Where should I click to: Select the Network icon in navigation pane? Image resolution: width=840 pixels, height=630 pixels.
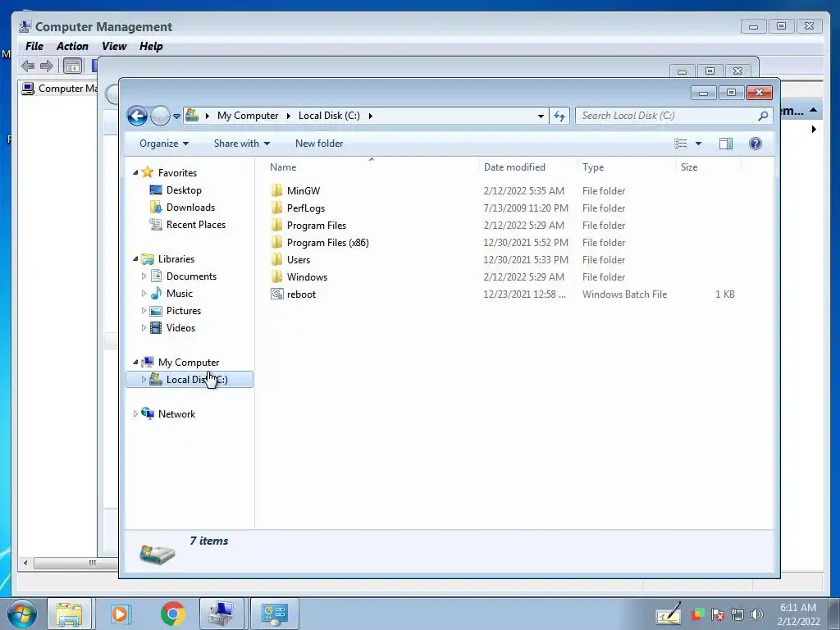click(x=148, y=413)
